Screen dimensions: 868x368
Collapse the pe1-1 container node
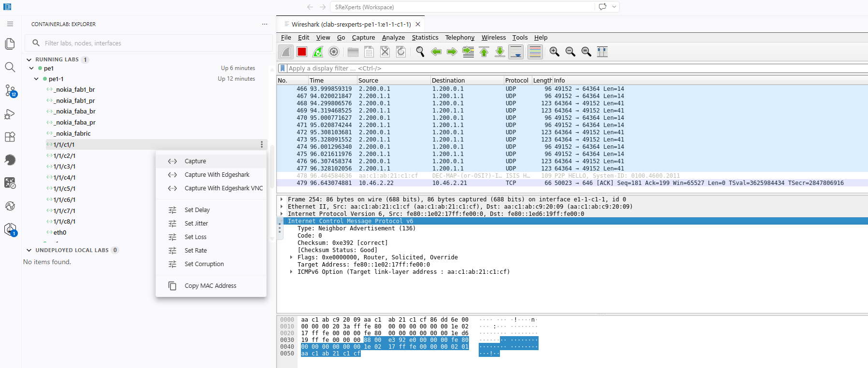tap(36, 79)
